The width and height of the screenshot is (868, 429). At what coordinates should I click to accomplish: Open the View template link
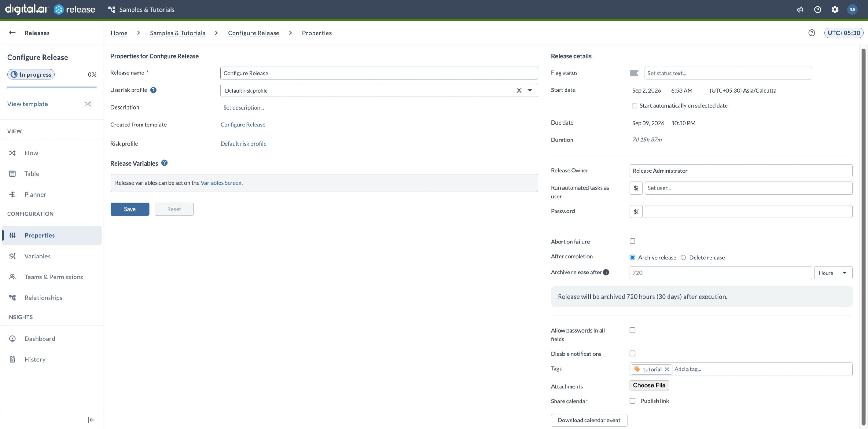[27, 104]
